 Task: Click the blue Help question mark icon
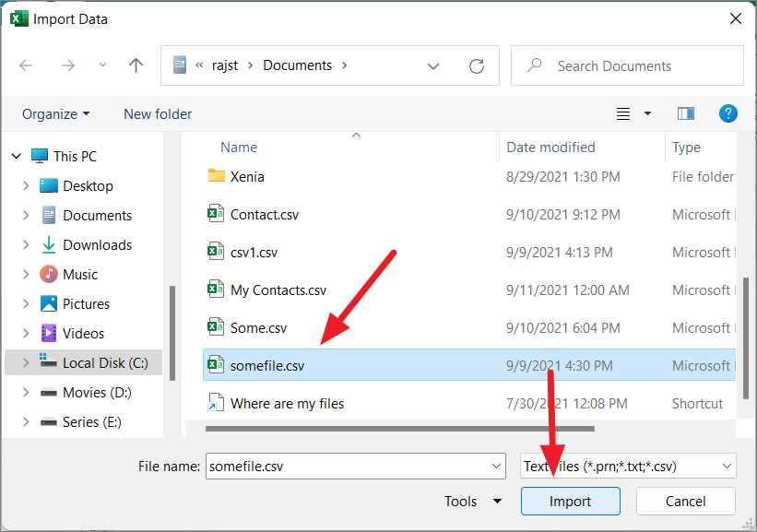tap(728, 113)
